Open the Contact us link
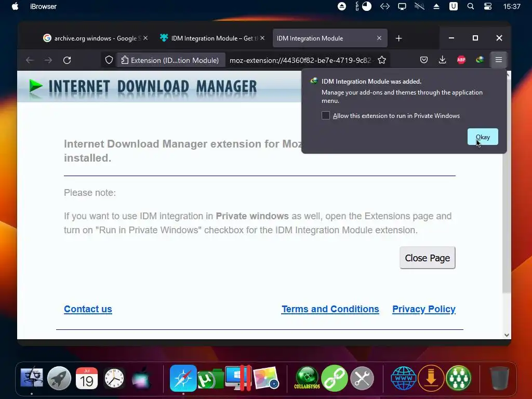532x399 pixels. (88, 309)
